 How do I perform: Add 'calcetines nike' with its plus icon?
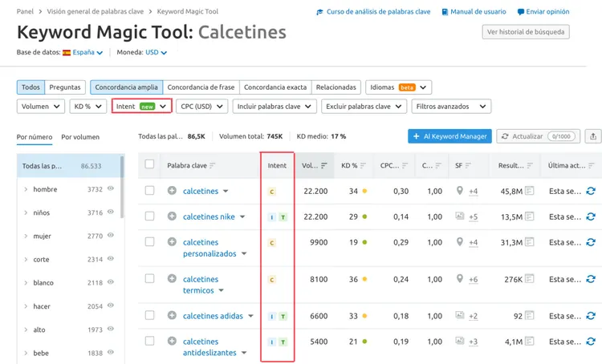coord(172,216)
